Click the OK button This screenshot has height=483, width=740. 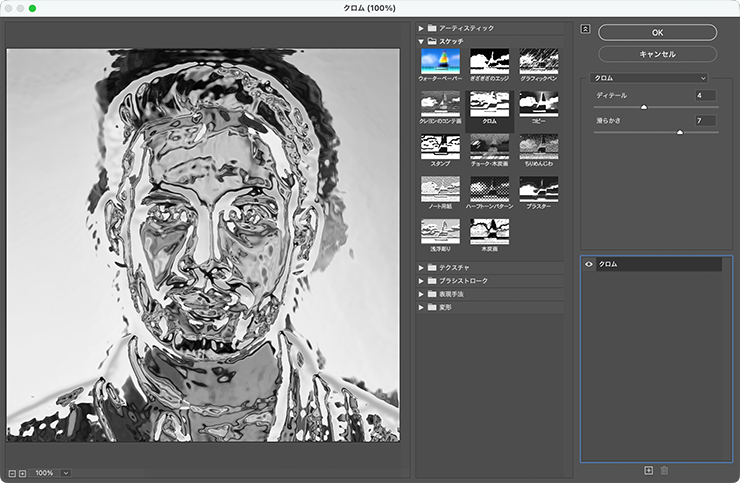[657, 33]
